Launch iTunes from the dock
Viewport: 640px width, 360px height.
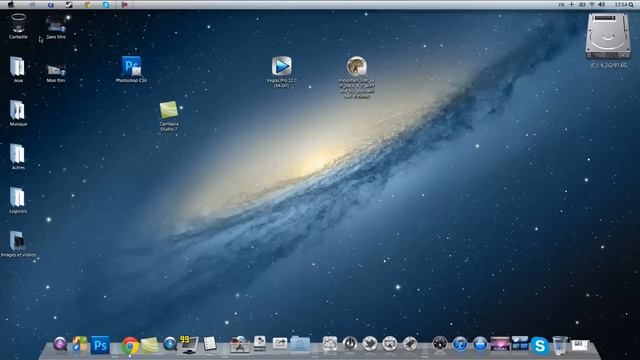point(460,344)
